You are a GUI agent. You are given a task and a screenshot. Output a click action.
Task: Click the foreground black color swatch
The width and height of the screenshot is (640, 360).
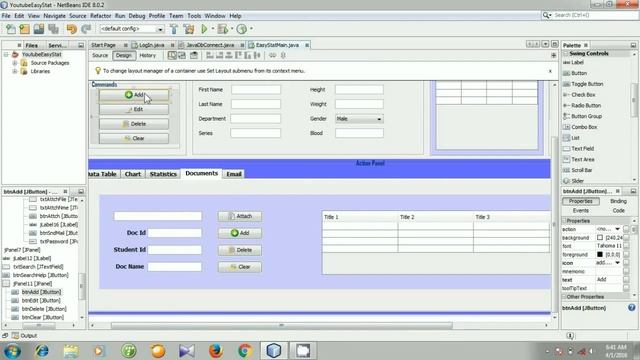[600, 254]
